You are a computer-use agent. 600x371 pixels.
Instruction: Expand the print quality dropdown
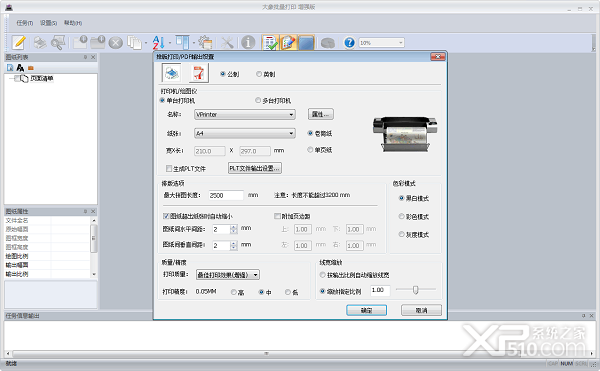(x=228, y=275)
